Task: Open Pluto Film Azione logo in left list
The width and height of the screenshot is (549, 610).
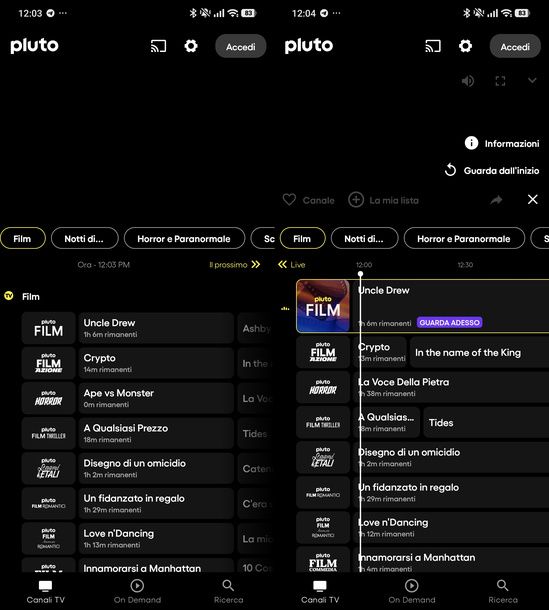Action: click(48, 363)
